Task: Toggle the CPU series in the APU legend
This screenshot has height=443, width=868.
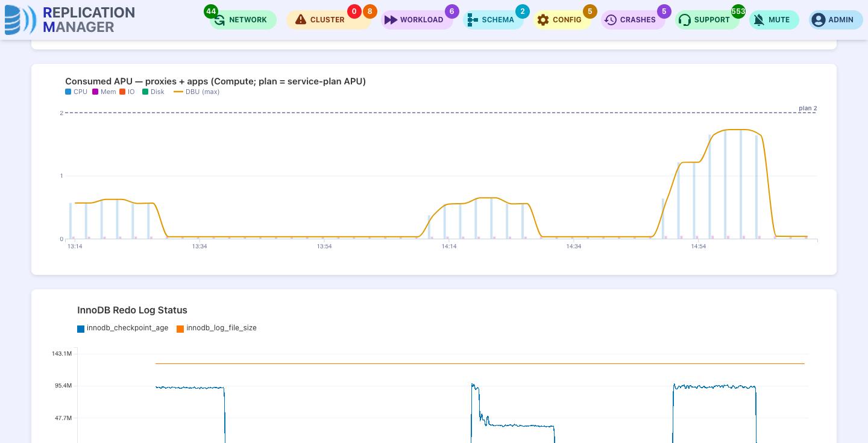Action: pos(77,92)
